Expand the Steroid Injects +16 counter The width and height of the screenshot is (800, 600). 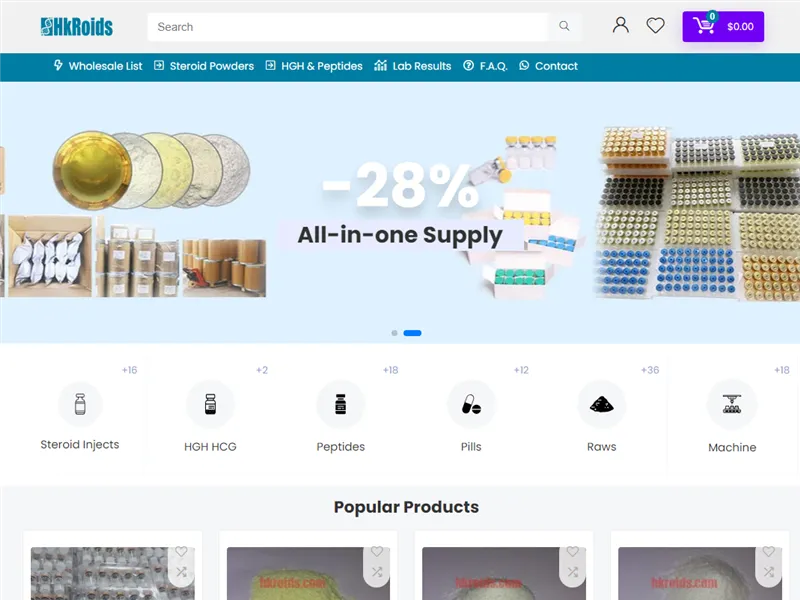130,369
